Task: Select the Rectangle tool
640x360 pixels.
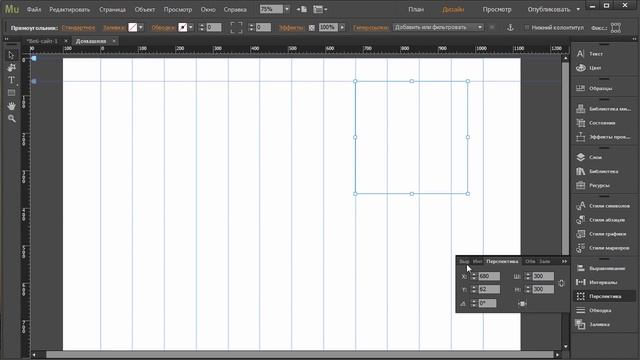Action: [x=11, y=93]
